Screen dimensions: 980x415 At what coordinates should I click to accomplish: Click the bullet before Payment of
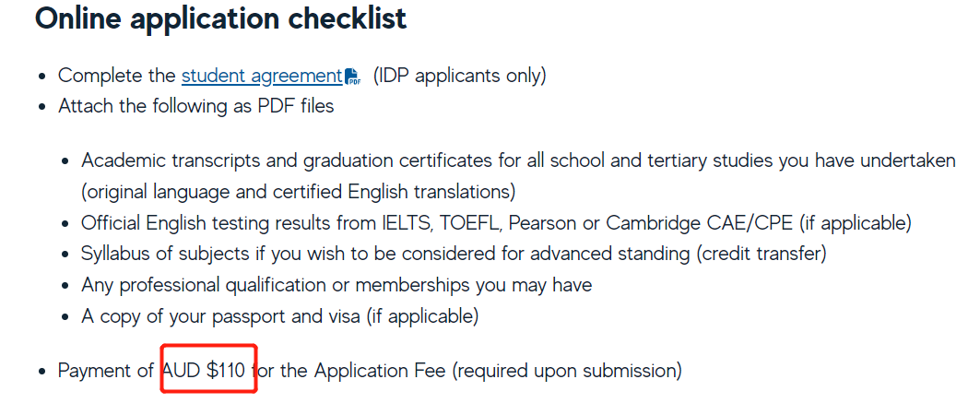[42, 372]
